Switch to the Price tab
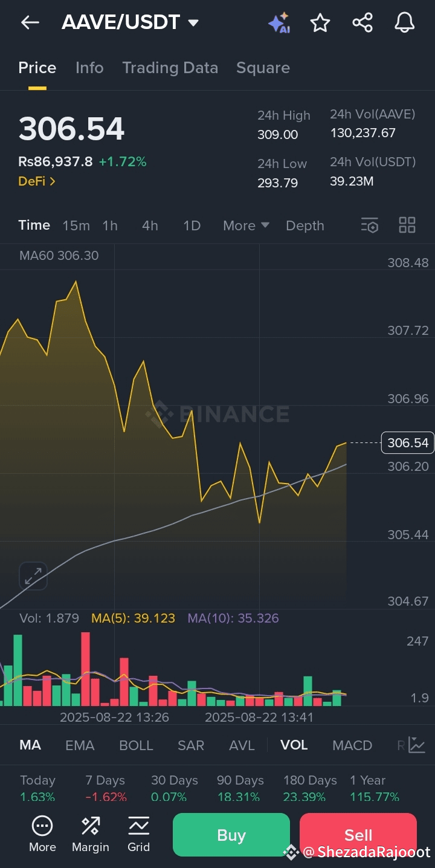435x868 pixels. 37,68
